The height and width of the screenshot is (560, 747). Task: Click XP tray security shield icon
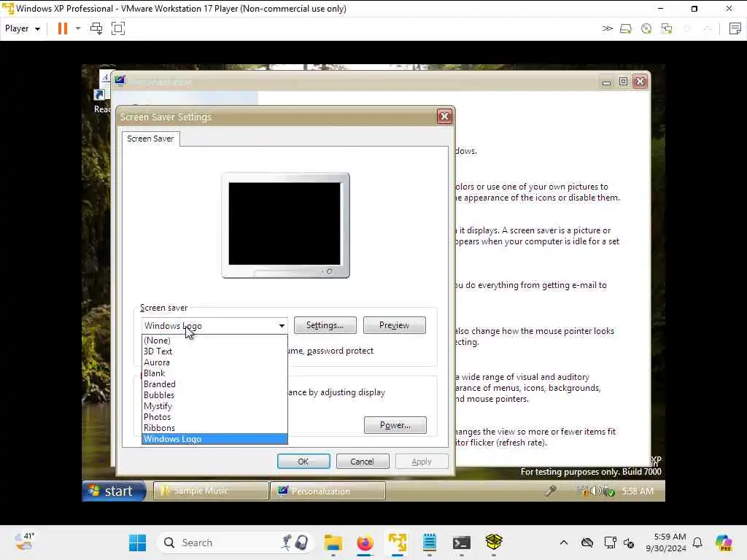[x=609, y=491]
